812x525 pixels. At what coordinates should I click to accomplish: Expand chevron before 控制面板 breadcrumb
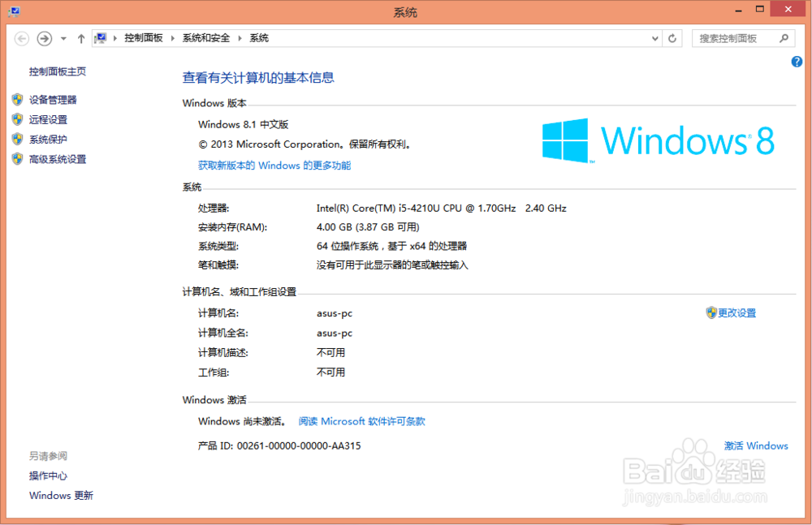115,38
